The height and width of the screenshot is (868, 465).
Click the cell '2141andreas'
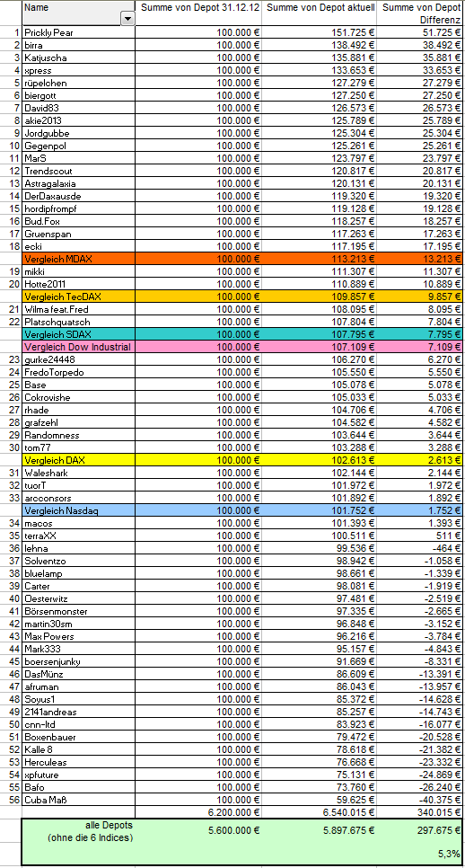(x=78, y=712)
